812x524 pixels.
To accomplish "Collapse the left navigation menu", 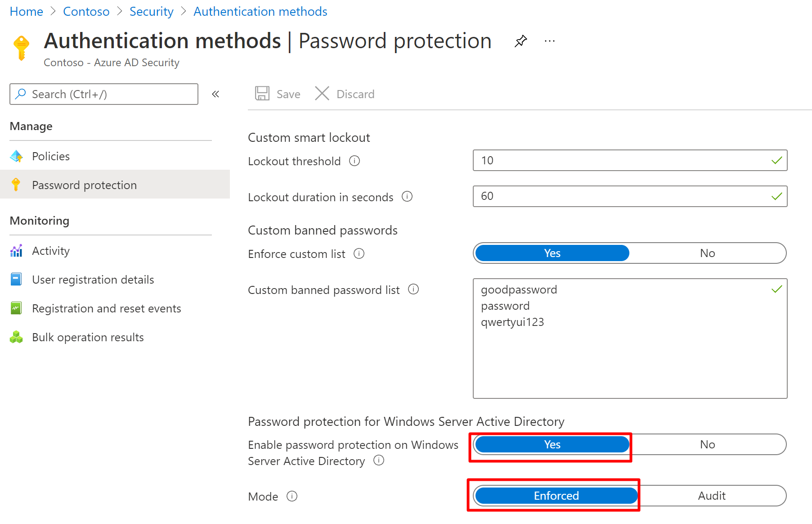I will pyautogui.click(x=215, y=94).
